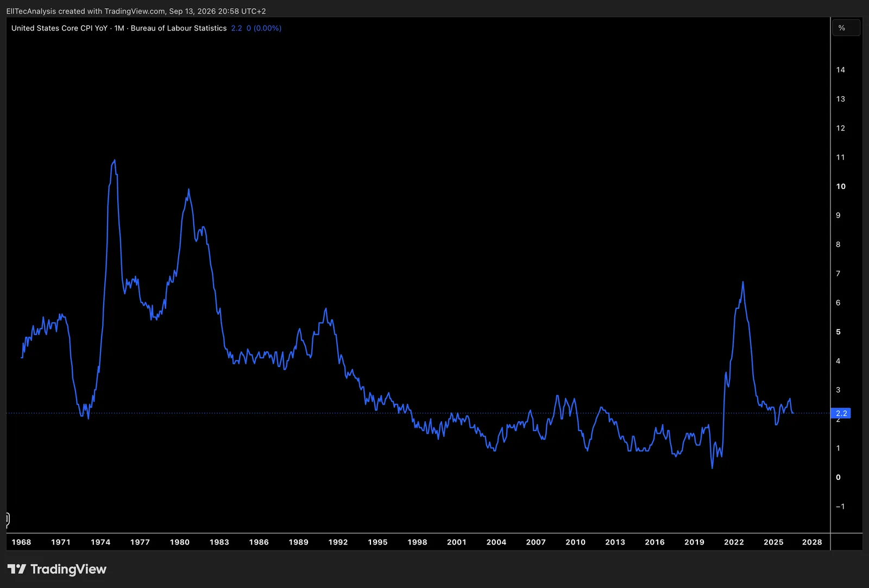Click the 1968 time axis label
This screenshot has width=869, height=588.
[x=21, y=542]
